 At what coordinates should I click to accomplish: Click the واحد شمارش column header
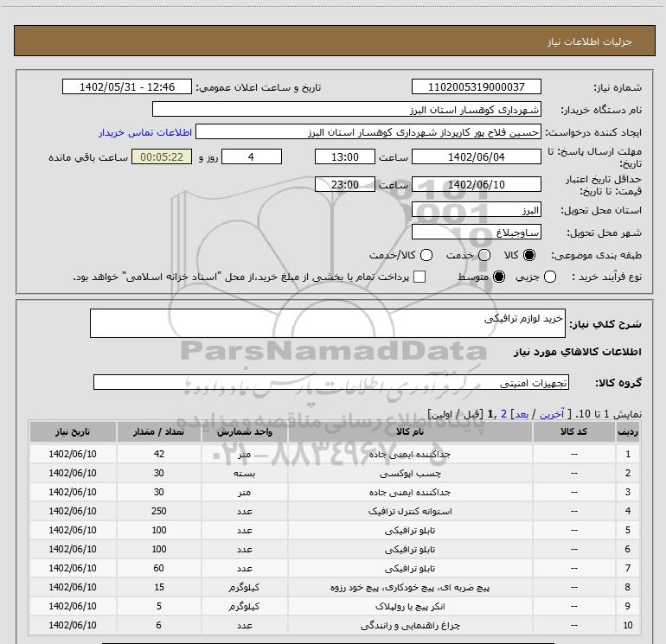245,431
